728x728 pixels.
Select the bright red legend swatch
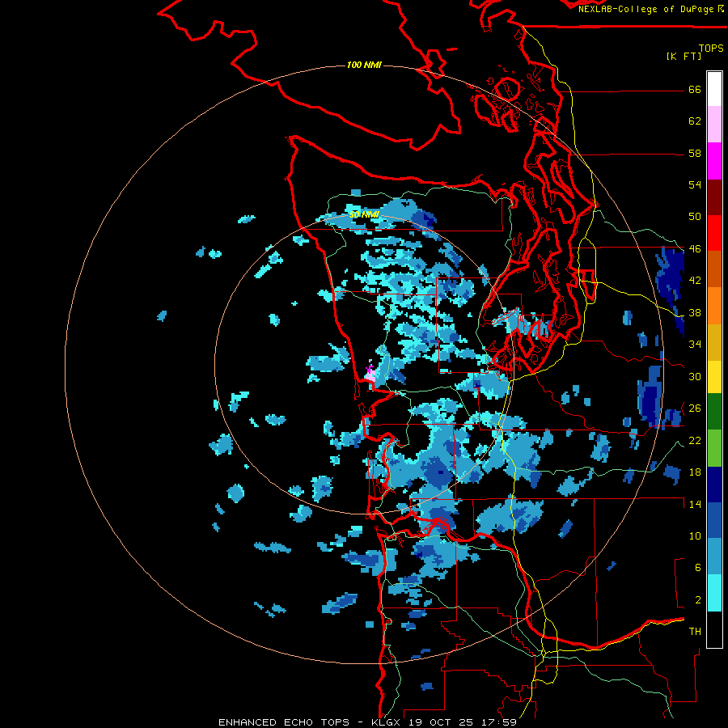coord(714,233)
